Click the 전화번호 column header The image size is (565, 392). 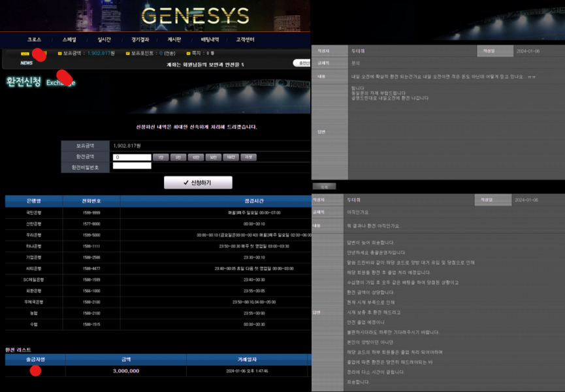tap(91, 201)
